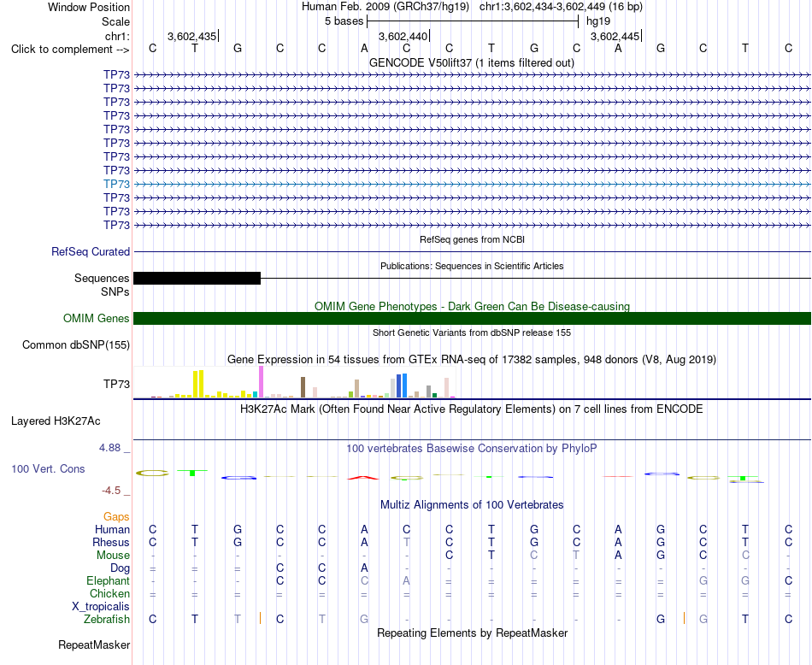
Task: Select the "Rhesus" alignment row label
Action: pos(111,542)
